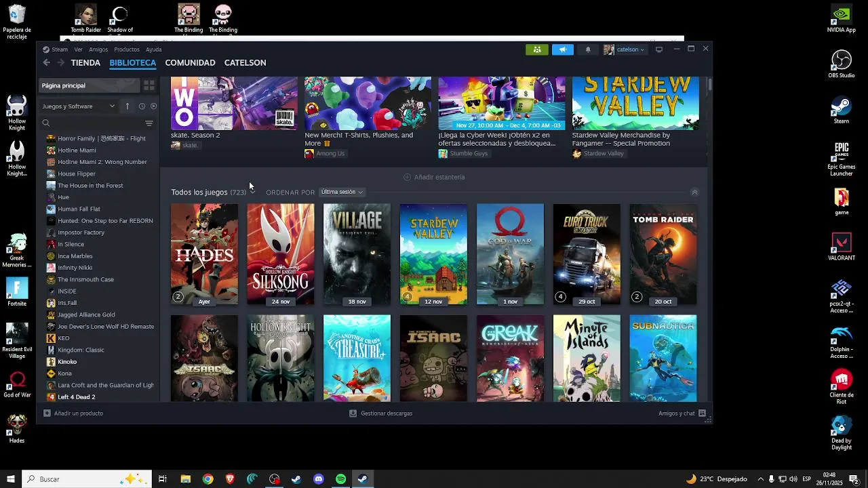Open the Juegos y Software filter dropdown
The image size is (868, 488).
[79, 106]
